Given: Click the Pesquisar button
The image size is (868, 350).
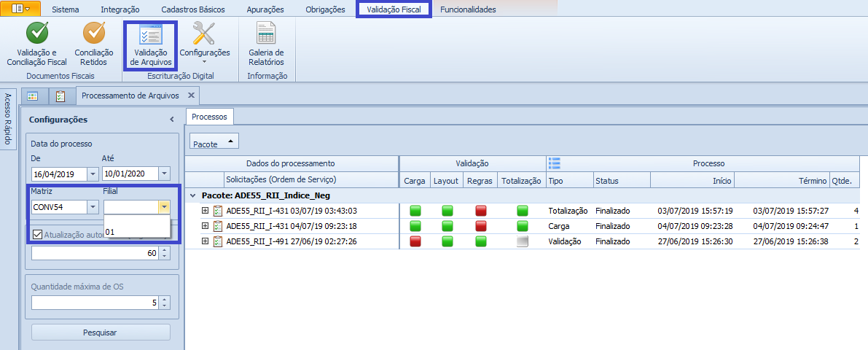Looking at the screenshot, I should pyautogui.click(x=100, y=332).
